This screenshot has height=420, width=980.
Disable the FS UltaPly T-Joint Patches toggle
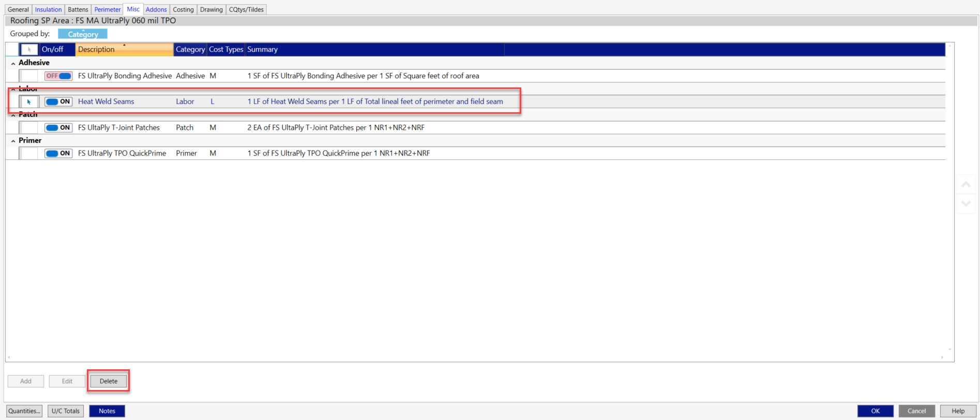coord(58,128)
